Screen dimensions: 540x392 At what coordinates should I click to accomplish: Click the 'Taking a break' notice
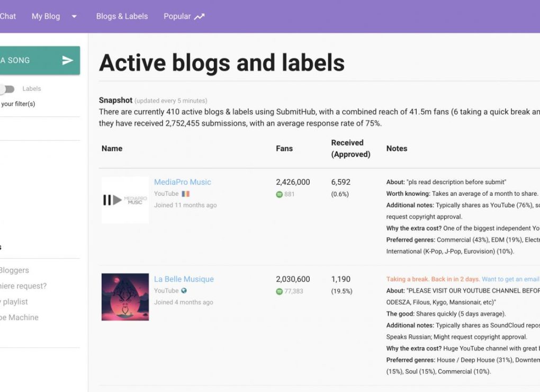[433, 279]
